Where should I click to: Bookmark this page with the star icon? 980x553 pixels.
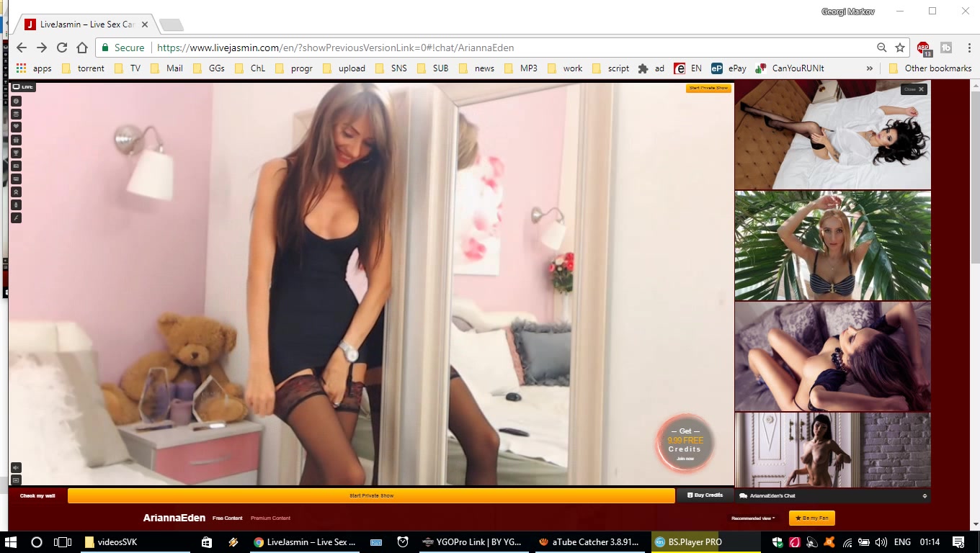(900, 48)
